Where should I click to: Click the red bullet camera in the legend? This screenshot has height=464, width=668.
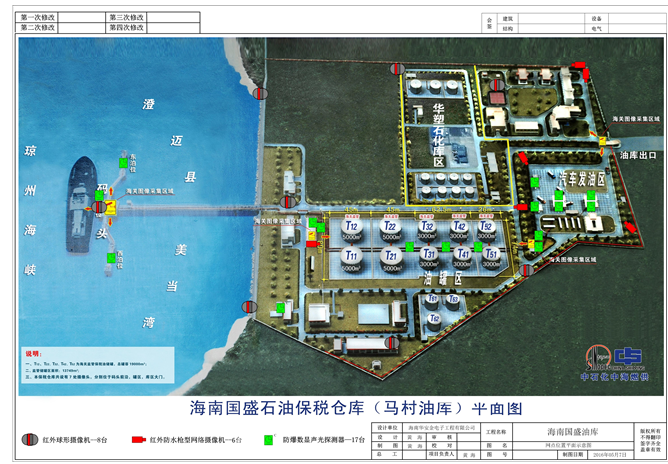point(138,440)
